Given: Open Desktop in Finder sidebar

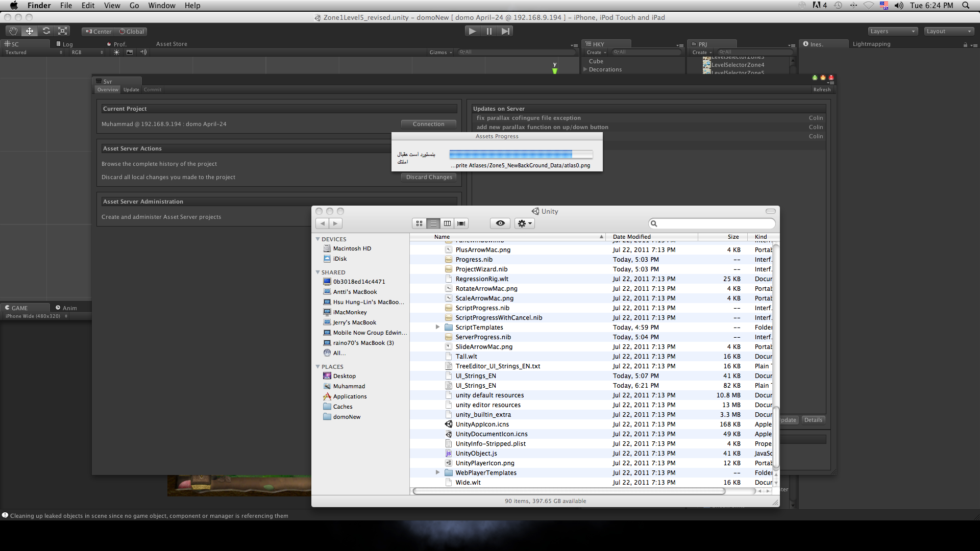Looking at the screenshot, I should click(344, 376).
